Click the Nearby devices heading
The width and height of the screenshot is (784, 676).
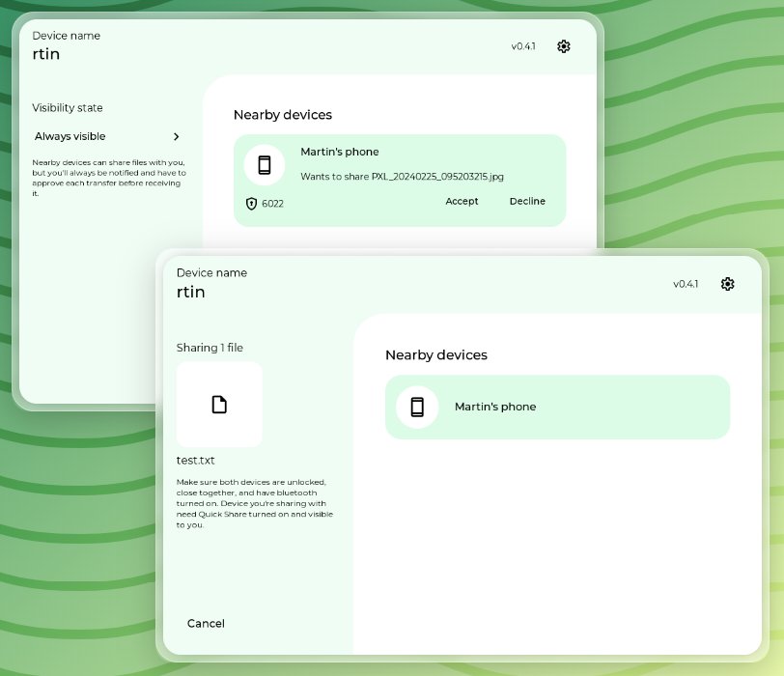click(435, 355)
